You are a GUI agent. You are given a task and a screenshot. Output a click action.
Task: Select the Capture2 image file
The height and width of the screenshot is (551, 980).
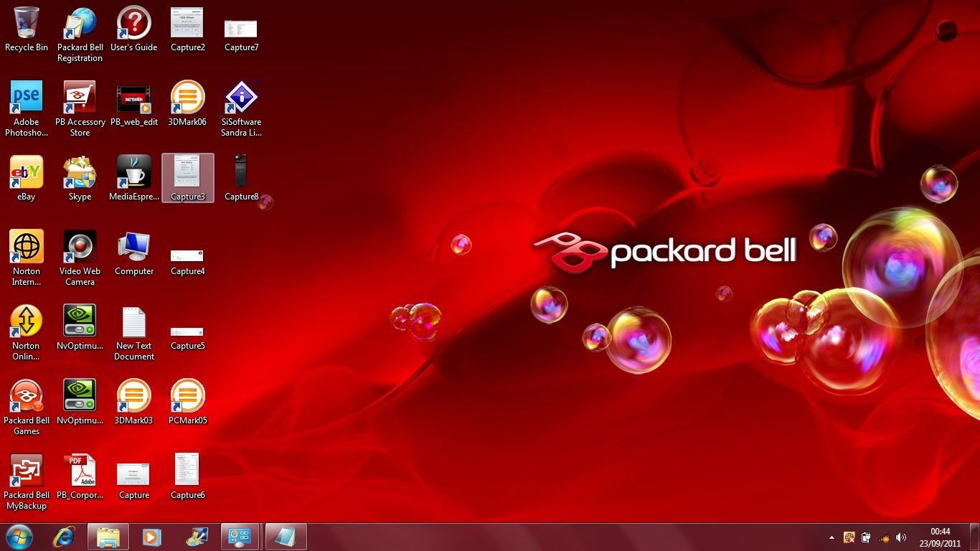click(x=187, y=30)
